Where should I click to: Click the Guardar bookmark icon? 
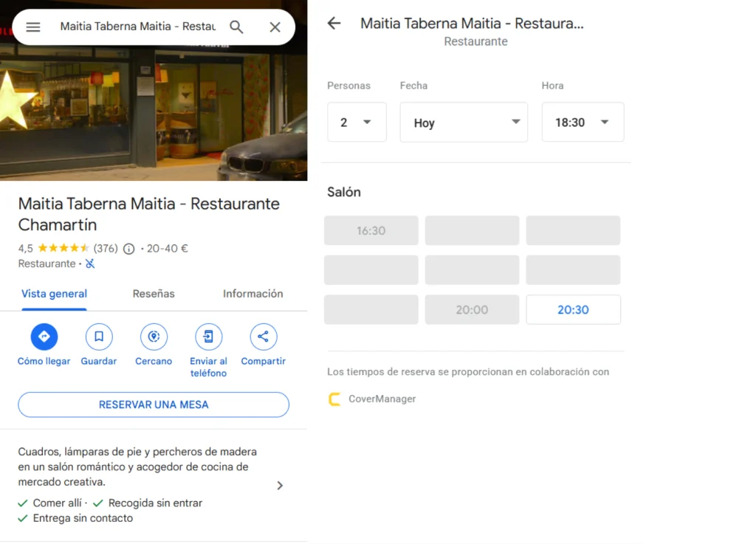point(99,337)
